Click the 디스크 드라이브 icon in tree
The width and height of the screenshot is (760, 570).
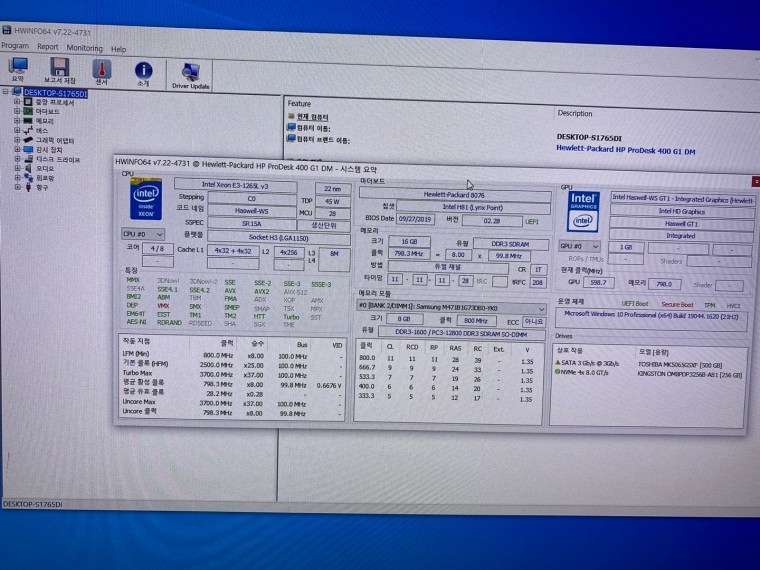(28, 158)
